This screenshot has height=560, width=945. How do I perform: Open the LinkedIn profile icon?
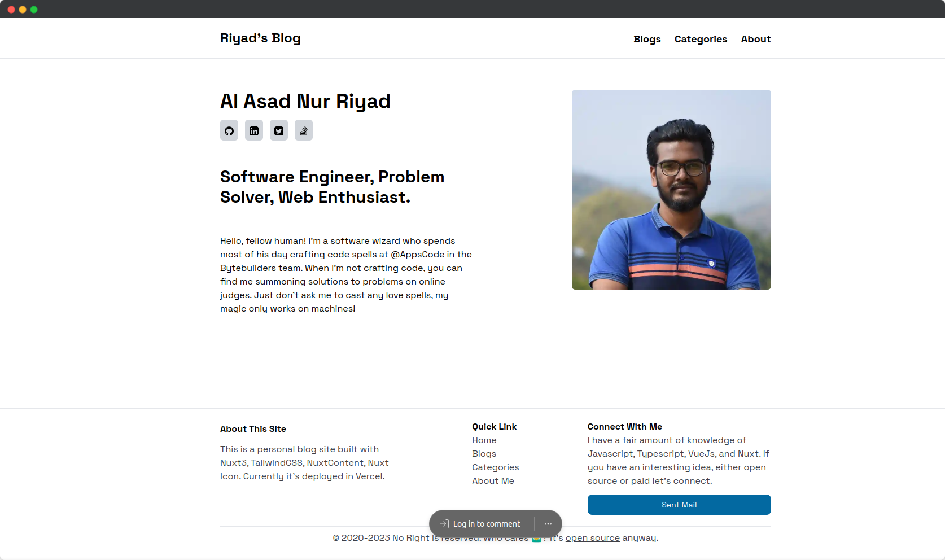pyautogui.click(x=254, y=130)
